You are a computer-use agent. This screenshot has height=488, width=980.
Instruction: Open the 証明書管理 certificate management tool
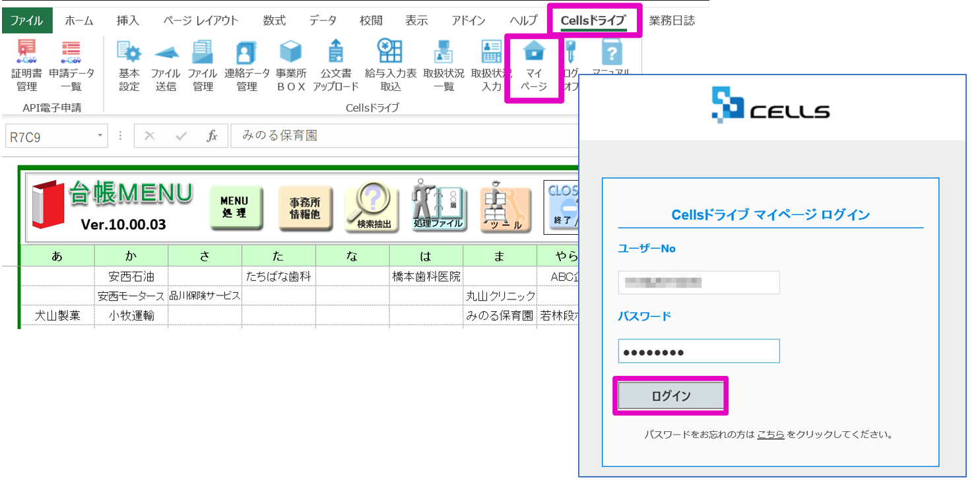[26, 65]
